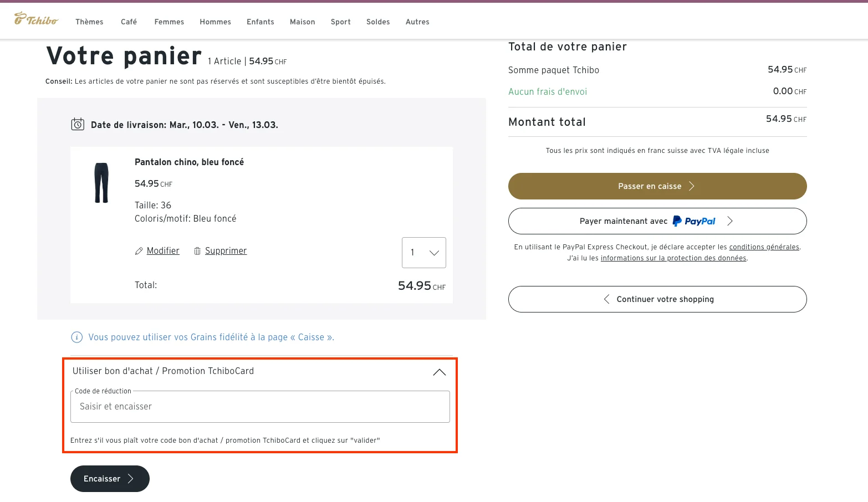Collapse the Utiliser bon d'achat section chevron

[x=440, y=372]
